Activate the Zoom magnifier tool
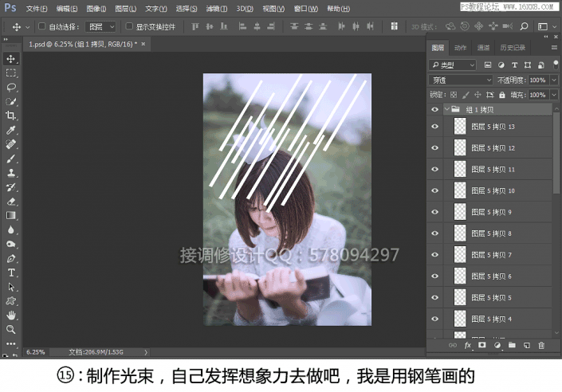 (x=11, y=329)
